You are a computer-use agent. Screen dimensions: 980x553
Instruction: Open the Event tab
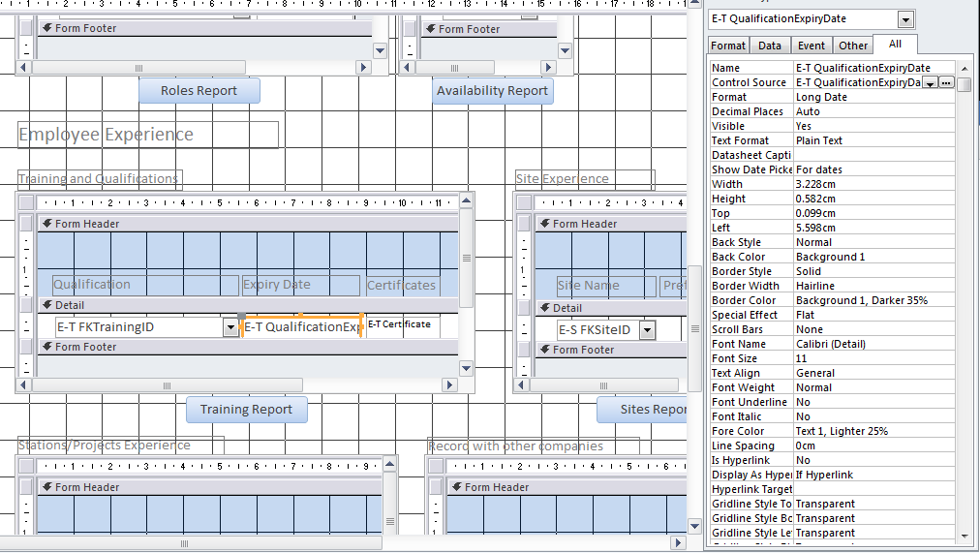point(812,46)
